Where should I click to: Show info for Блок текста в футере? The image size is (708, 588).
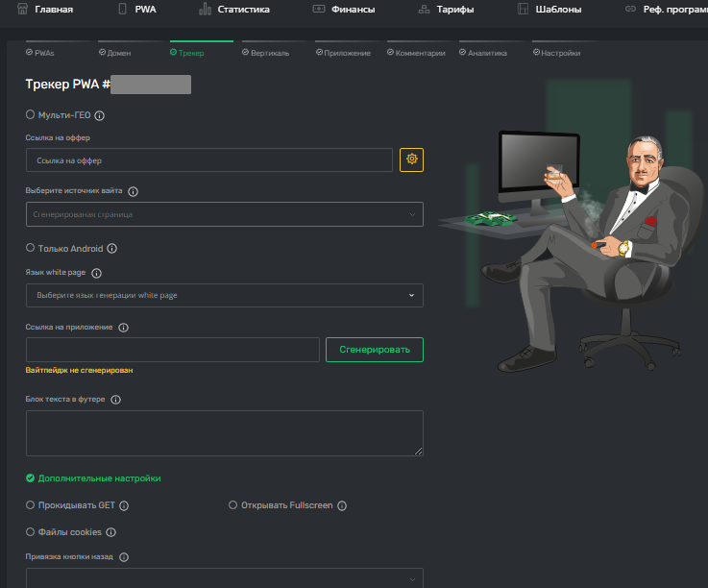click(115, 400)
